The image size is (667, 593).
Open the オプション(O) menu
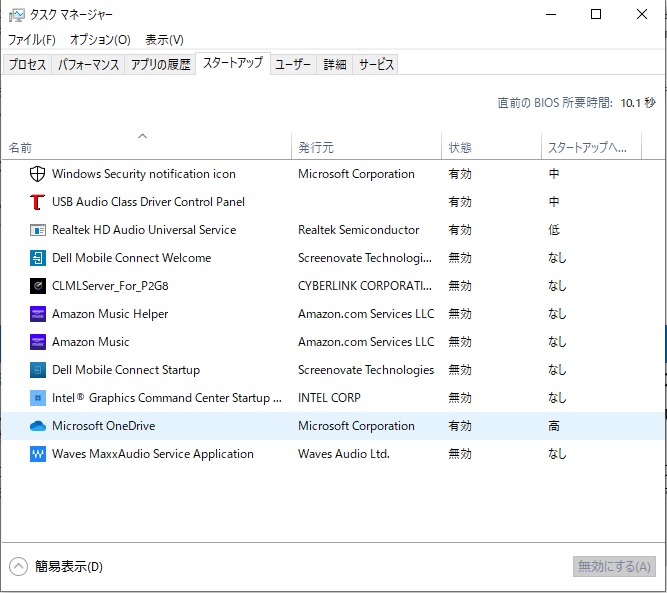click(100, 40)
